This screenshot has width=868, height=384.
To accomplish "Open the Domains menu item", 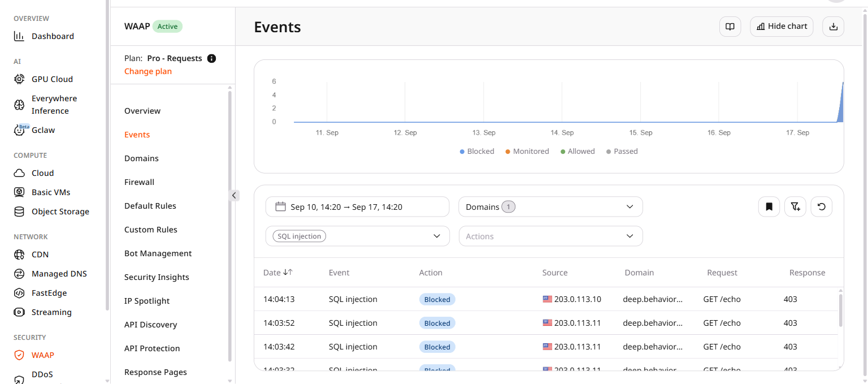I will pyautogui.click(x=141, y=158).
